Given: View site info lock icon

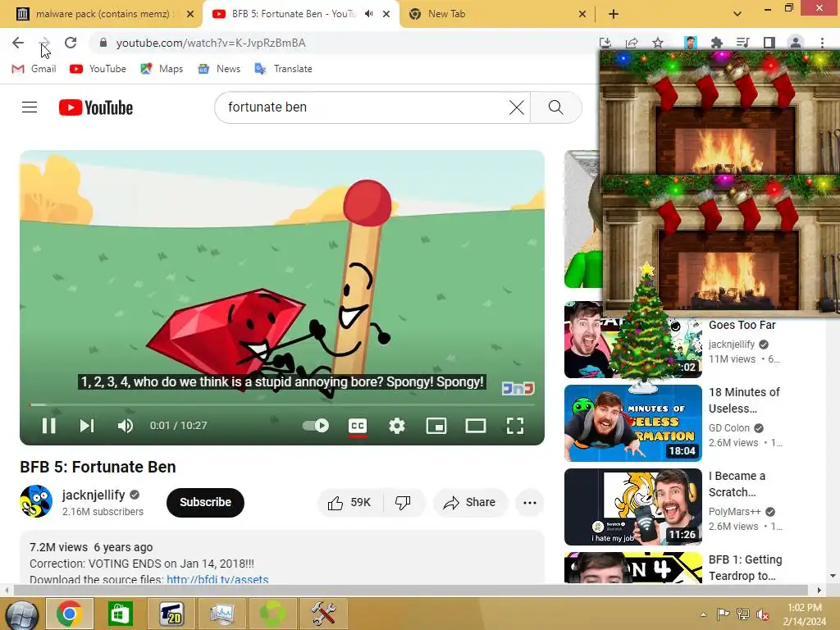Looking at the screenshot, I should click(x=103, y=43).
